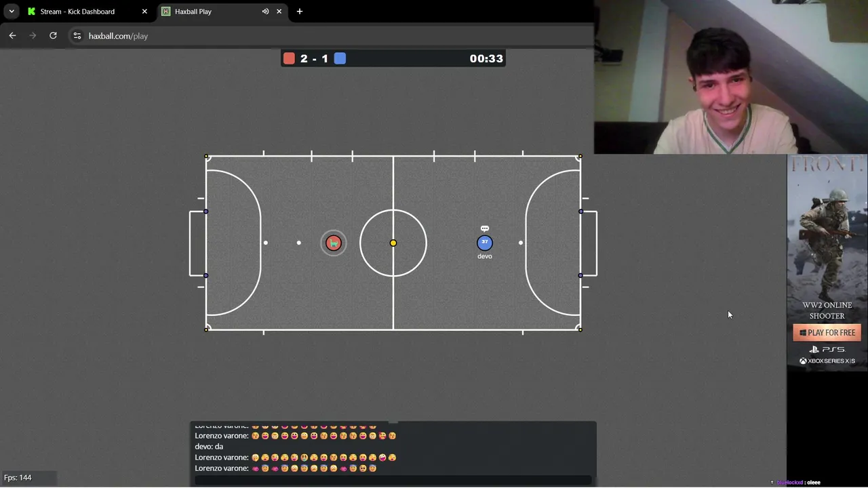Go back to previous page
The image size is (868, 488).
[12, 36]
